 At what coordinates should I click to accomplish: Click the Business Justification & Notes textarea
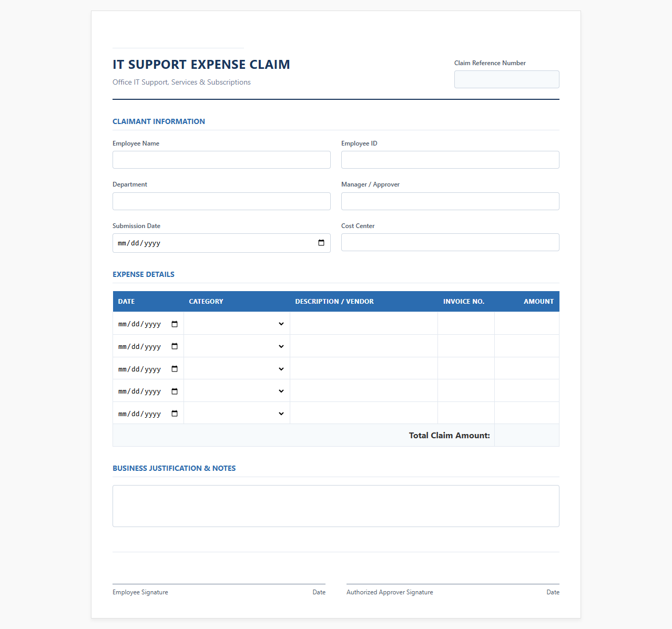coord(336,506)
